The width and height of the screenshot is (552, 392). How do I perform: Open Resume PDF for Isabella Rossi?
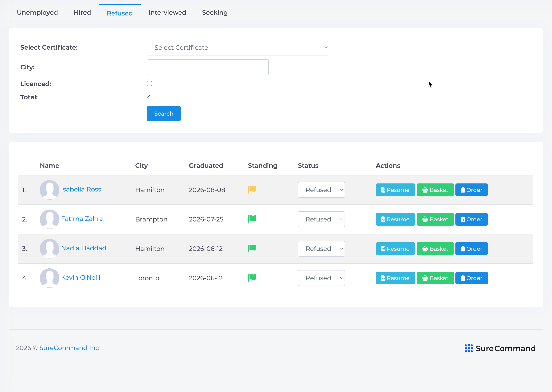395,190
